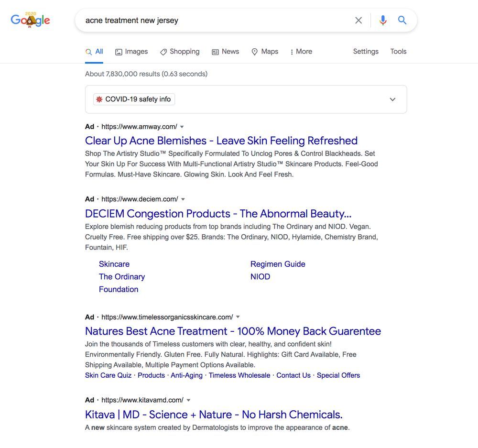Open the Clear Up Acne Blemishes ad
Viewport: 478px width, 448px height.
pos(221,141)
